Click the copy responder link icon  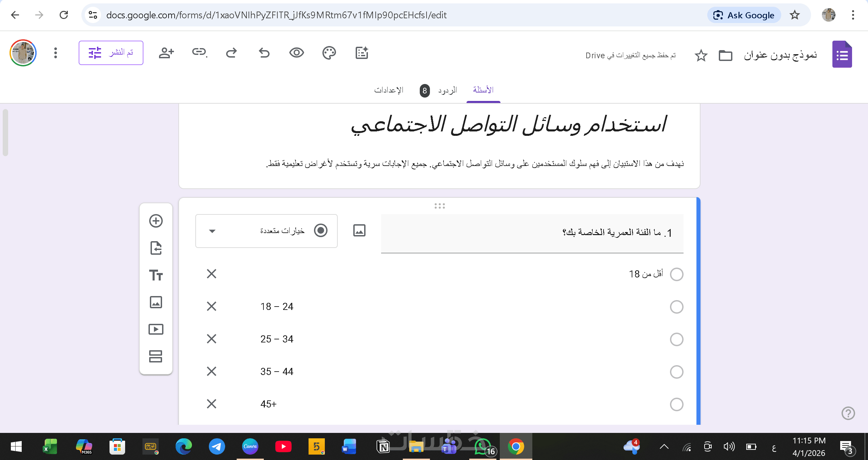click(199, 52)
